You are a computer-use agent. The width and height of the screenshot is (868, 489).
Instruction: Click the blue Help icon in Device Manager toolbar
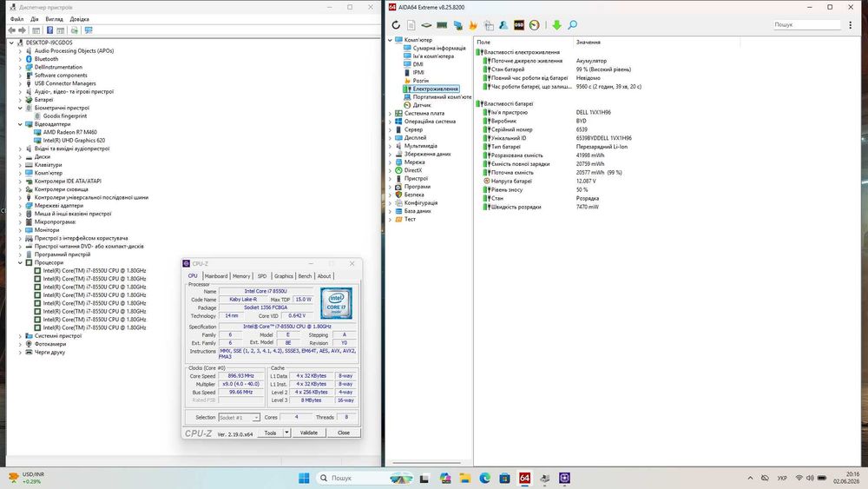(49, 30)
